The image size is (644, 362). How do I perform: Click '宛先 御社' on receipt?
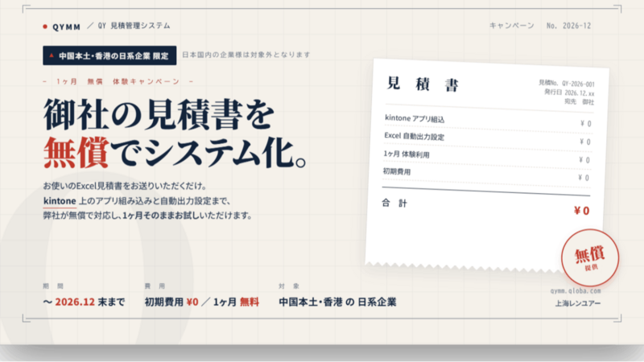tap(579, 101)
